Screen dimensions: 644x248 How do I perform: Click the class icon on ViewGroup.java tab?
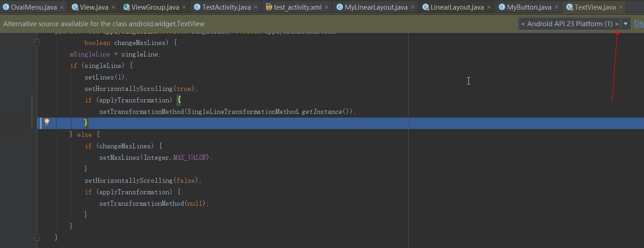pos(126,7)
